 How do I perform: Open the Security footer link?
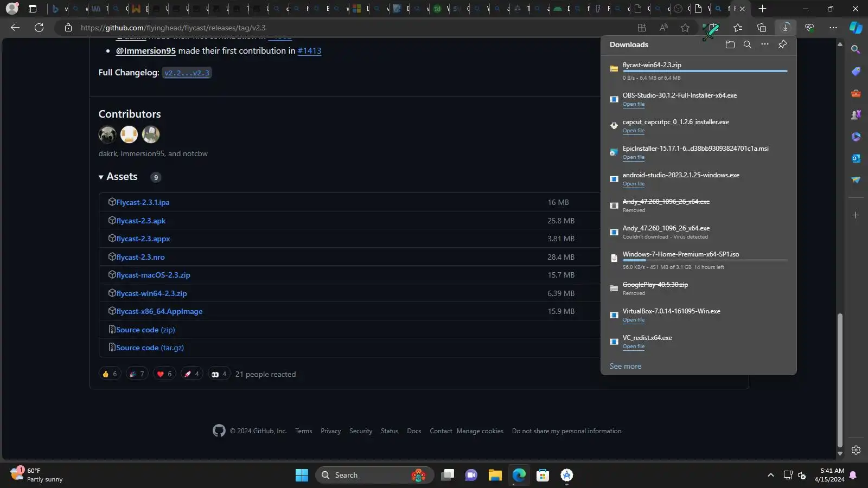pos(361,431)
